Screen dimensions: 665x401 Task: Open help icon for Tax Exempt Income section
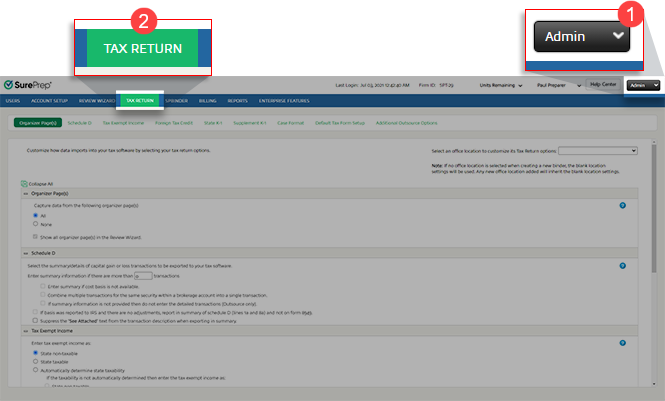click(x=622, y=343)
